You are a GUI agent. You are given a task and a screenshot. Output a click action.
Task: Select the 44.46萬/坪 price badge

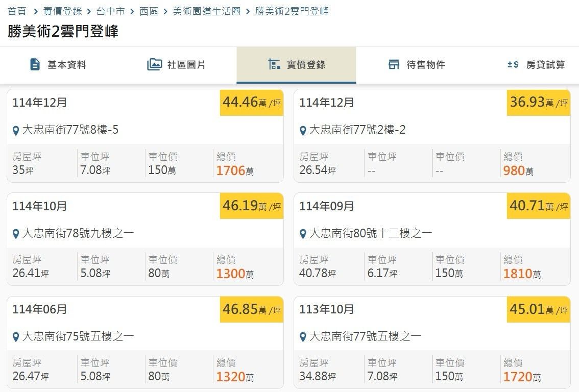(x=252, y=103)
